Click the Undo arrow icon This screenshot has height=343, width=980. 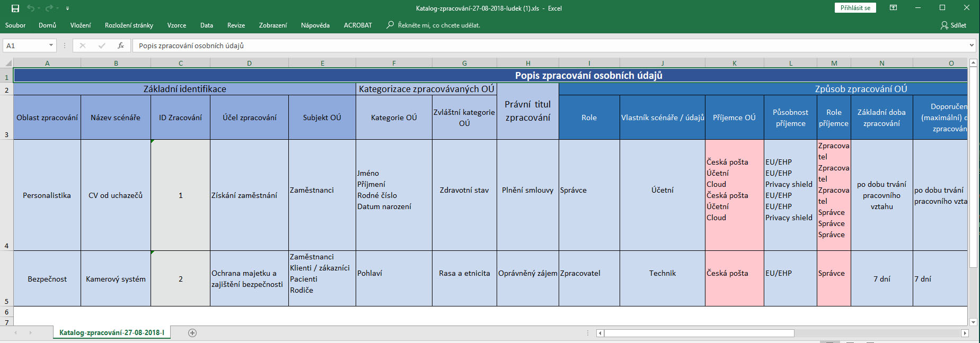[x=31, y=8]
